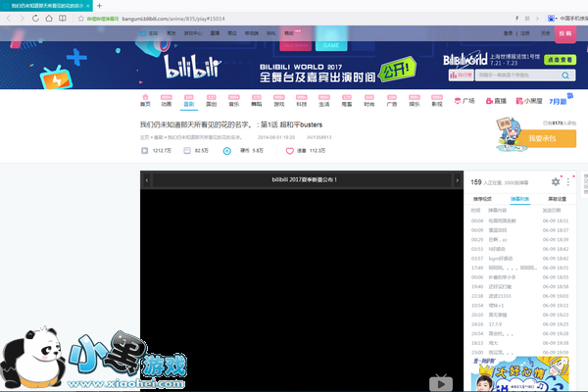
Task: Sort danmaku by 发送日期 column header
Action: [x=552, y=211]
